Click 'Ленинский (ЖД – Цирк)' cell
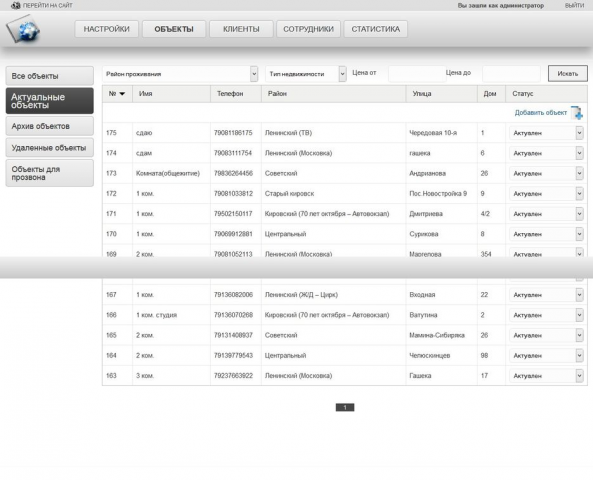This screenshot has height=480, width=593. pos(301,295)
